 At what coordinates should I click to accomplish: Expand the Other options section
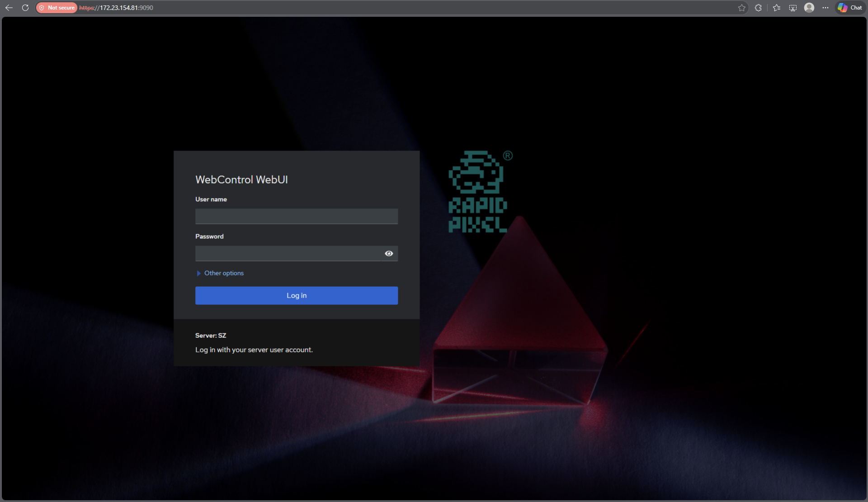223,273
